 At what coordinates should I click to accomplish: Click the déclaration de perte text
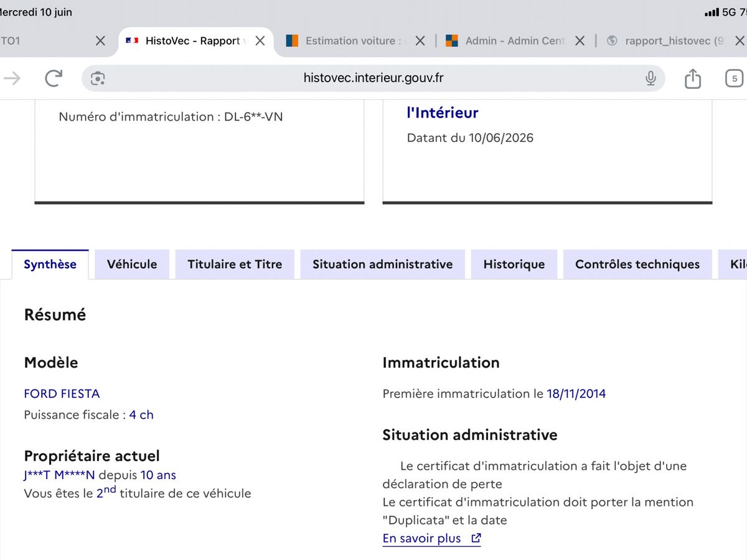(443, 484)
